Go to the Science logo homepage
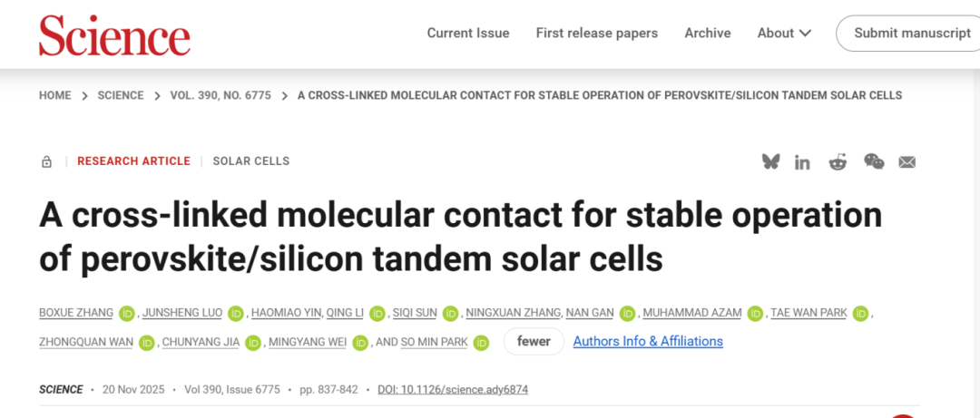Image resolution: width=980 pixels, height=418 pixels. 114,35
